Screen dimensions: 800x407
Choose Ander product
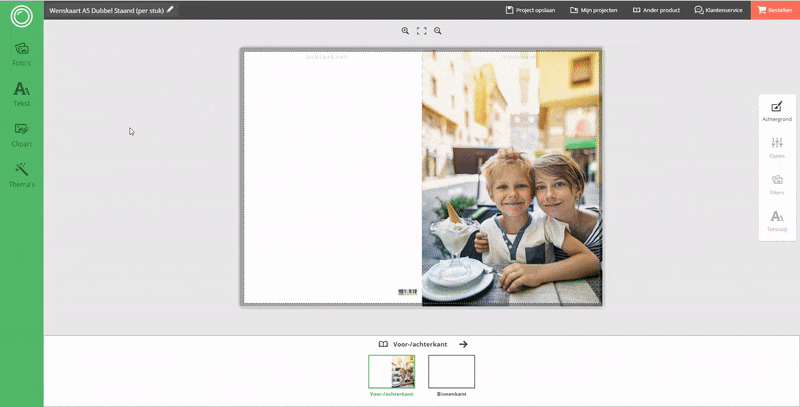pos(657,10)
